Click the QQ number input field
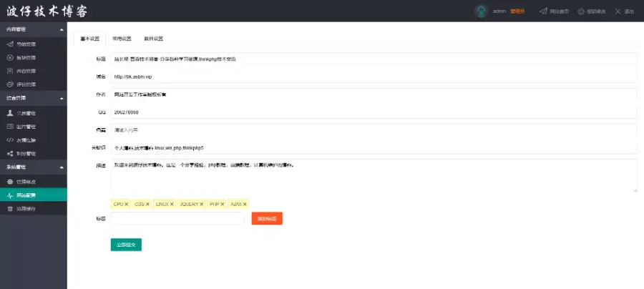Viewport: 644px width, 289px height. pos(373,112)
